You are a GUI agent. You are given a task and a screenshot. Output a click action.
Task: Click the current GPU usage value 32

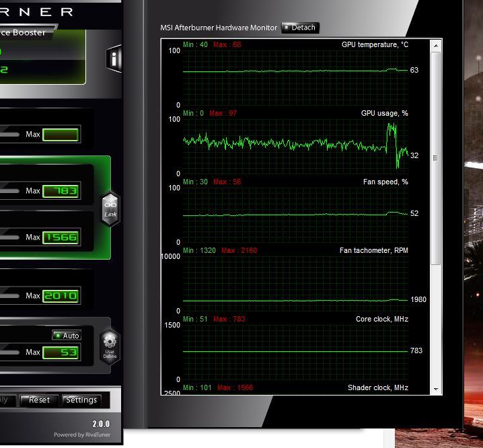click(414, 155)
